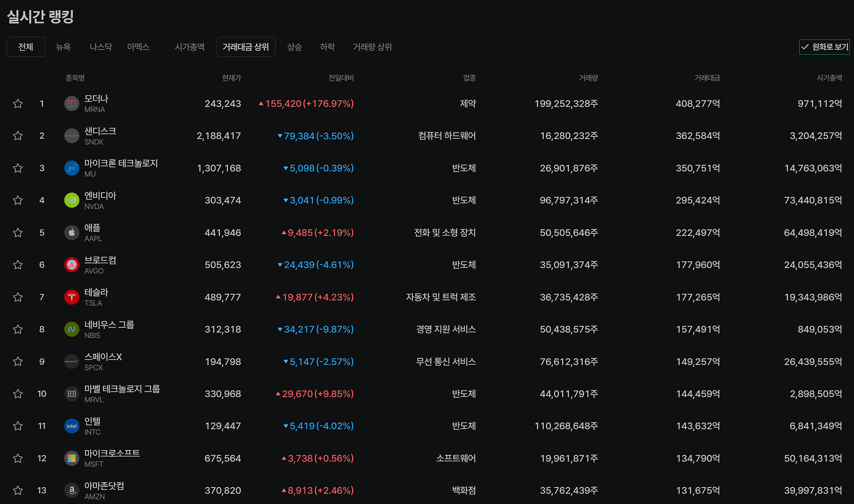Click the Micron Technology logo icon
This screenshot has height=504, width=854.
coord(72,168)
